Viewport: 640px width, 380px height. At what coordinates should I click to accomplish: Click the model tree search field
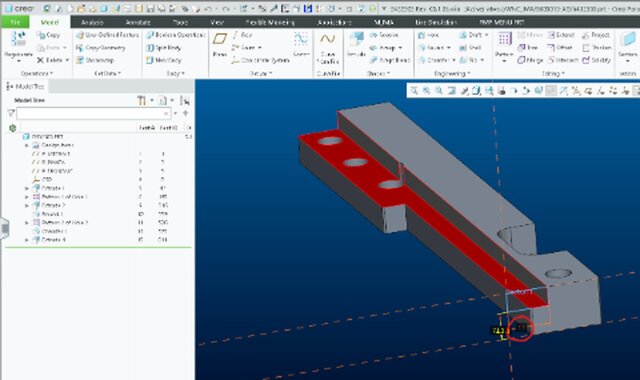93,113
